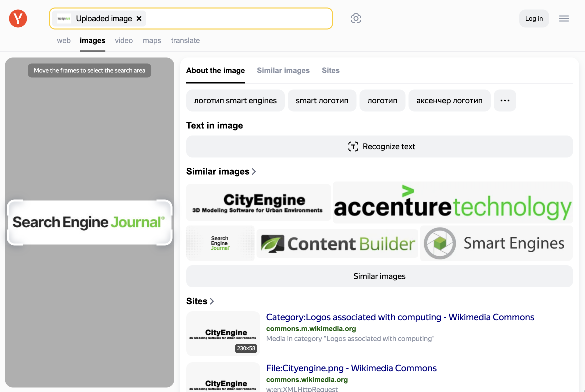The image size is (585, 392).
Task: Click the Log in button
Action: 534,18
